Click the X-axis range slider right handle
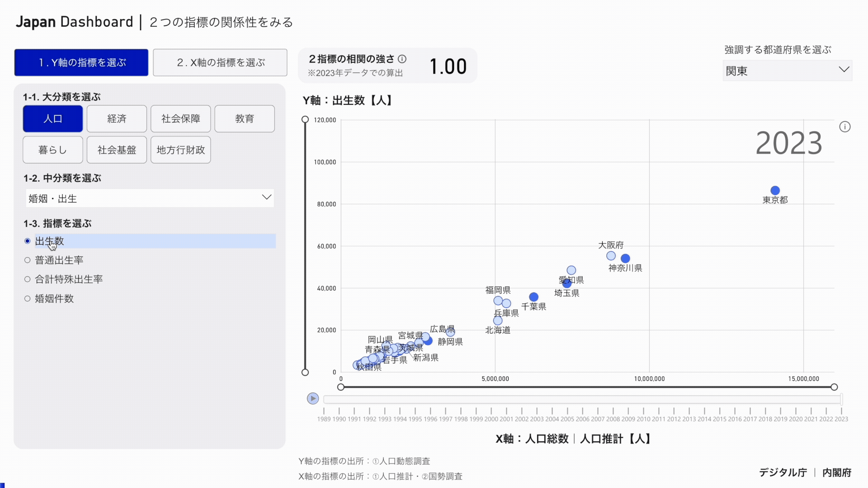 pos(834,387)
